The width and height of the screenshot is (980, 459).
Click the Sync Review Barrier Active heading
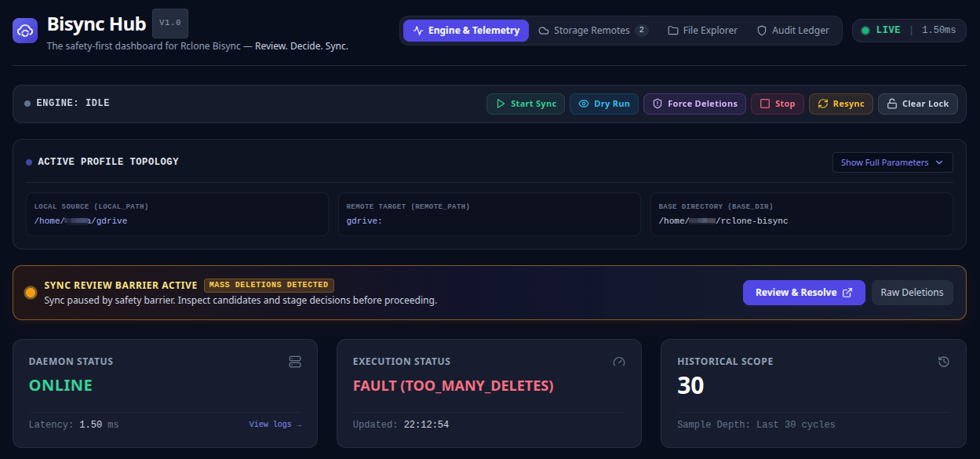[x=121, y=286]
